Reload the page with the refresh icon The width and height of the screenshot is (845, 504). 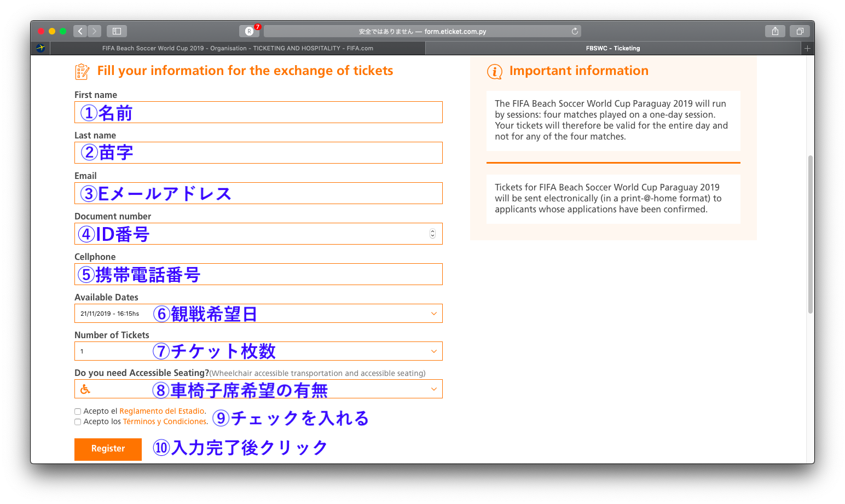[x=575, y=31]
